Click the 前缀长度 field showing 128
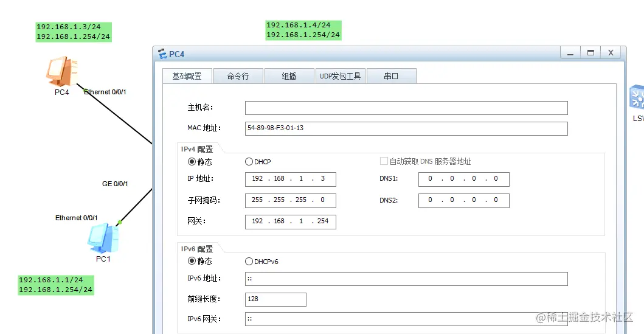This screenshot has height=334, width=644. [x=275, y=299]
